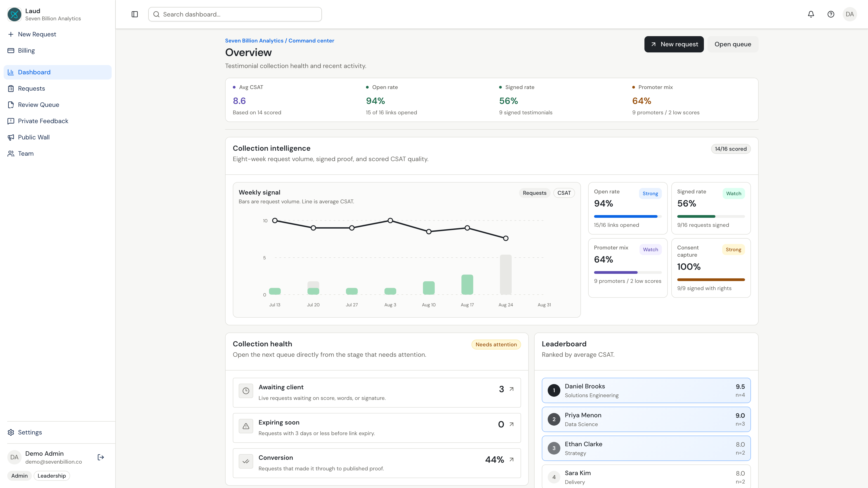Click the Expiring soon warning icon
This screenshot has width=868, height=488.
coord(246,426)
